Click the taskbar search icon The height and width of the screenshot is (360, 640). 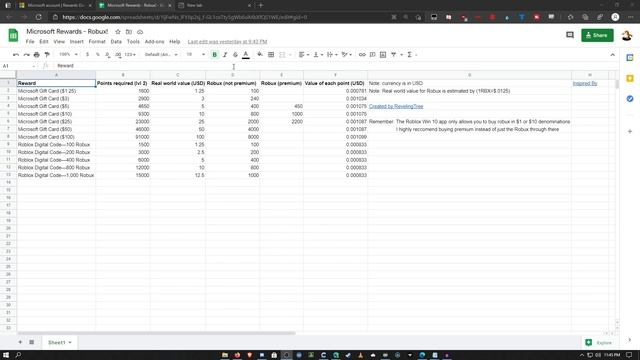pyautogui.click(x=18, y=355)
